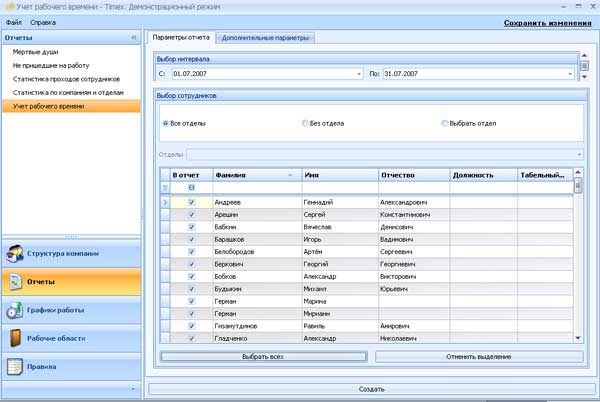The image size is (600, 402).
Task: Click the Имя column header
Action: [340, 175]
